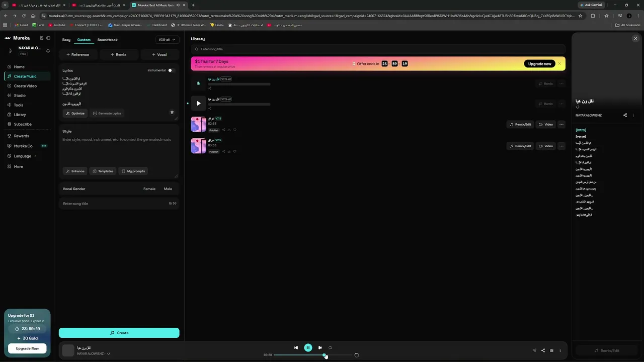Open the notifications bell in sidebar

pyautogui.click(x=48, y=50)
